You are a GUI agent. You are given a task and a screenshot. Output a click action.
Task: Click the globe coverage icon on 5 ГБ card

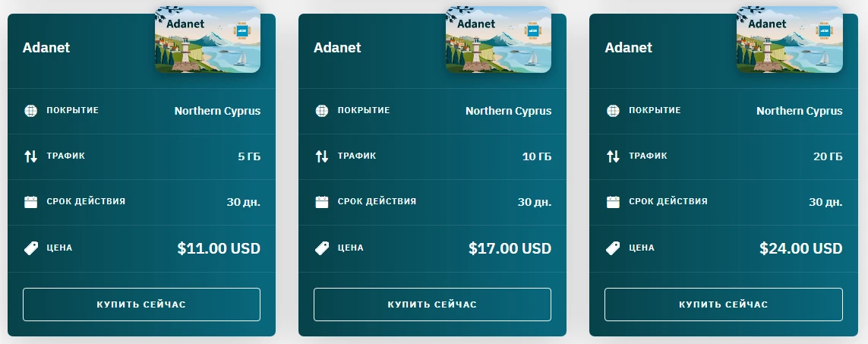(30, 110)
